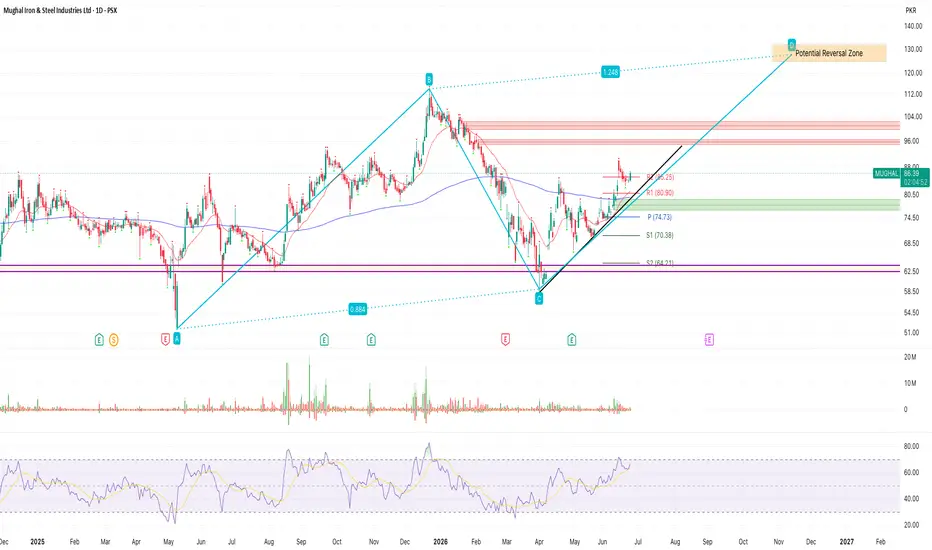Click 54.50 on the price axis
932x550 pixels.
click(x=911, y=313)
